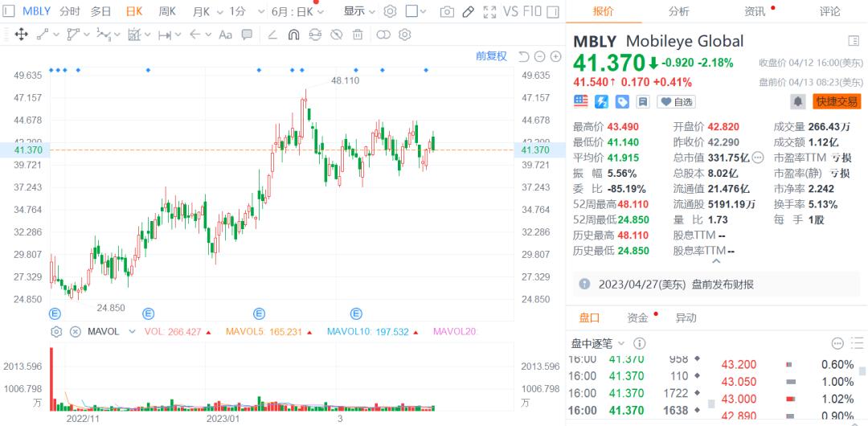The width and height of the screenshot is (868, 426).
Task: Select the range measurement tool
Action: 165,35
